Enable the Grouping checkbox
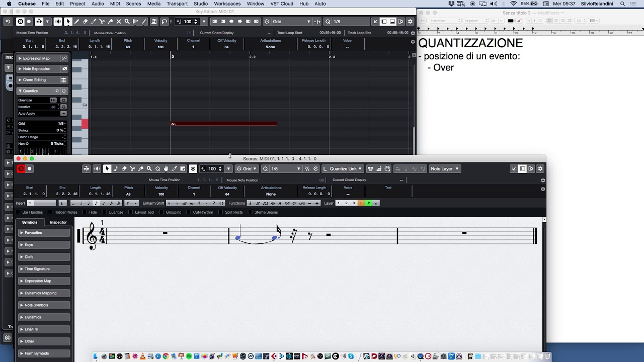The width and height of the screenshot is (644, 362). click(x=162, y=212)
